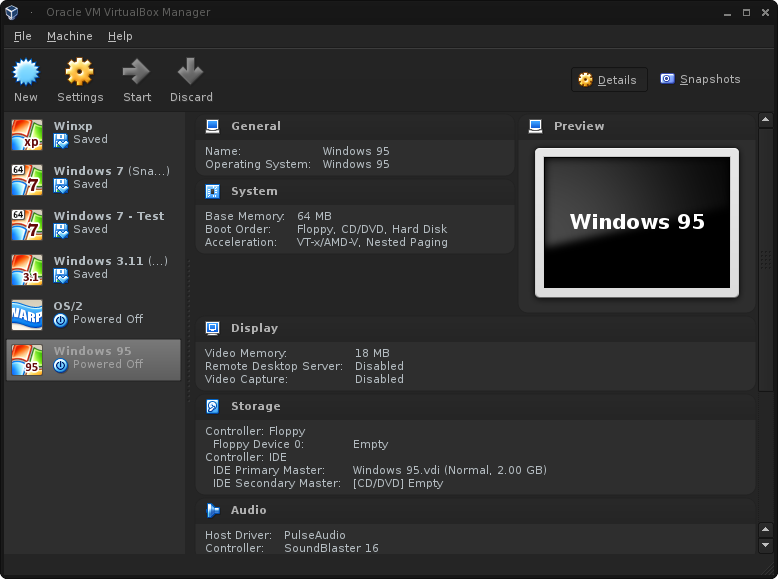Screen dimensions: 778x579
Task: Click the Windows 7 (Sna...) VM icon
Action: [27, 180]
